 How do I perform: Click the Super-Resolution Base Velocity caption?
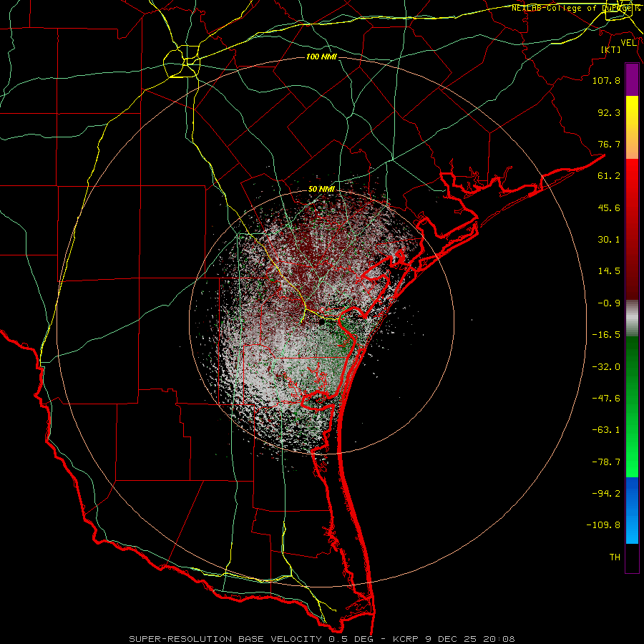coord(321,639)
